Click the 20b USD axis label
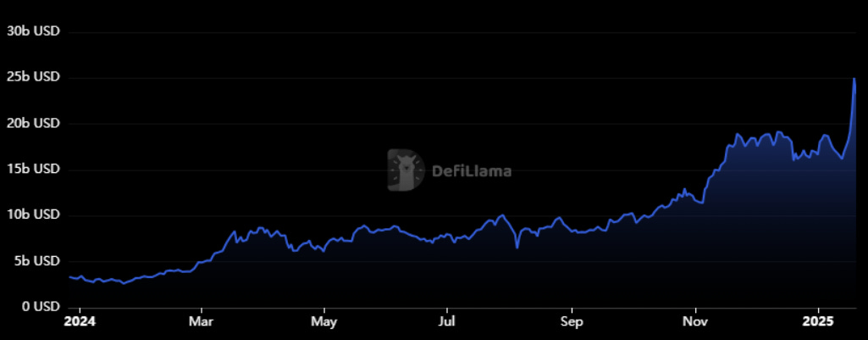The width and height of the screenshot is (868, 340). 33,123
